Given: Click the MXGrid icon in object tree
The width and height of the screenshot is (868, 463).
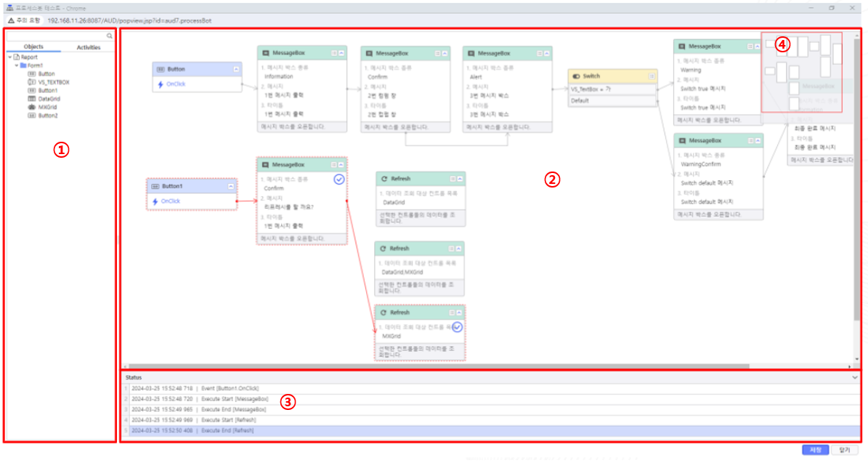Looking at the screenshot, I should [31, 107].
